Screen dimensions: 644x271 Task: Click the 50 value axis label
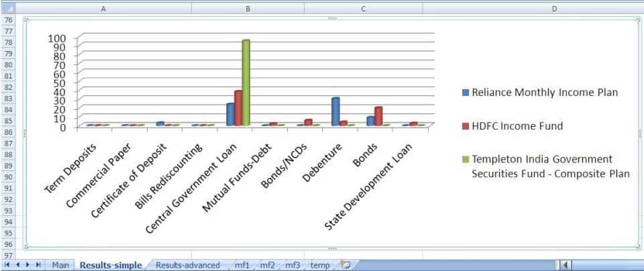(60, 83)
